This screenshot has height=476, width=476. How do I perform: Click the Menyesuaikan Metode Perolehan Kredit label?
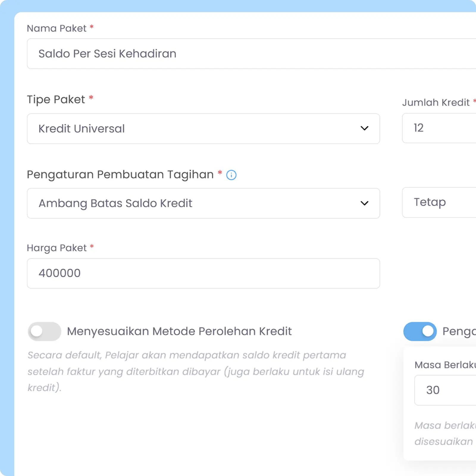tap(179, 331)
